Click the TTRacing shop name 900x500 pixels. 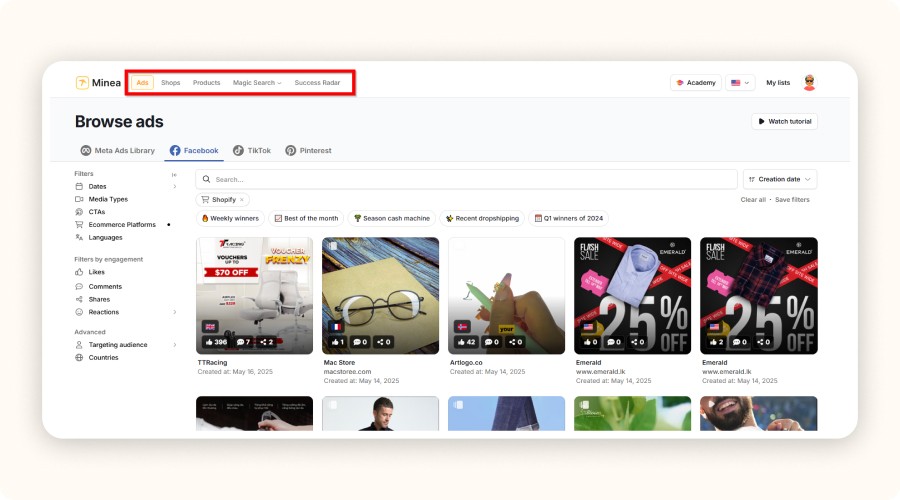click(212, 363)
